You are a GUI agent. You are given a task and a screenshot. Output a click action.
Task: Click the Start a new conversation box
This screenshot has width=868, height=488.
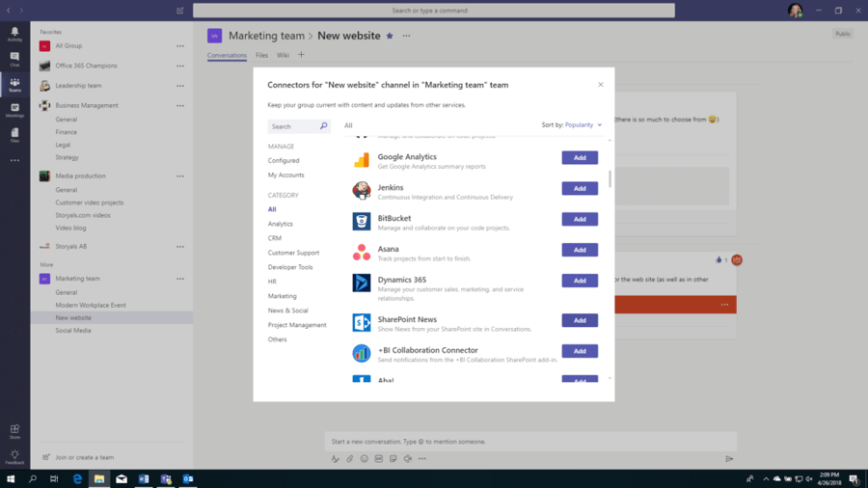tap(530, 442)
